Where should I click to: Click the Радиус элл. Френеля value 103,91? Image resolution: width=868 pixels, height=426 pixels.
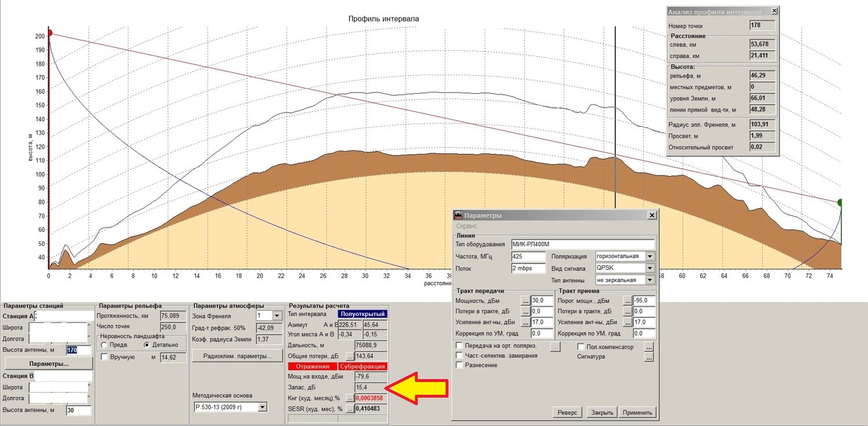763,124
